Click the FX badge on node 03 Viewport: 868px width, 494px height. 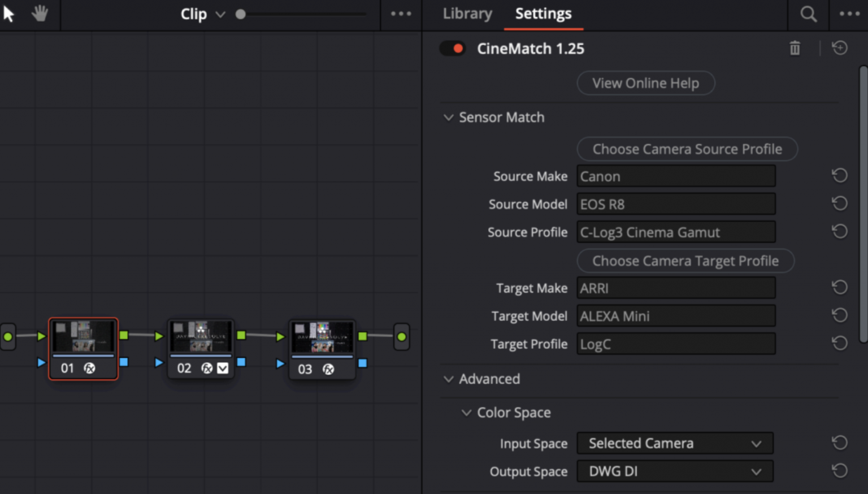pyautogui.click(x=328, y=369)
